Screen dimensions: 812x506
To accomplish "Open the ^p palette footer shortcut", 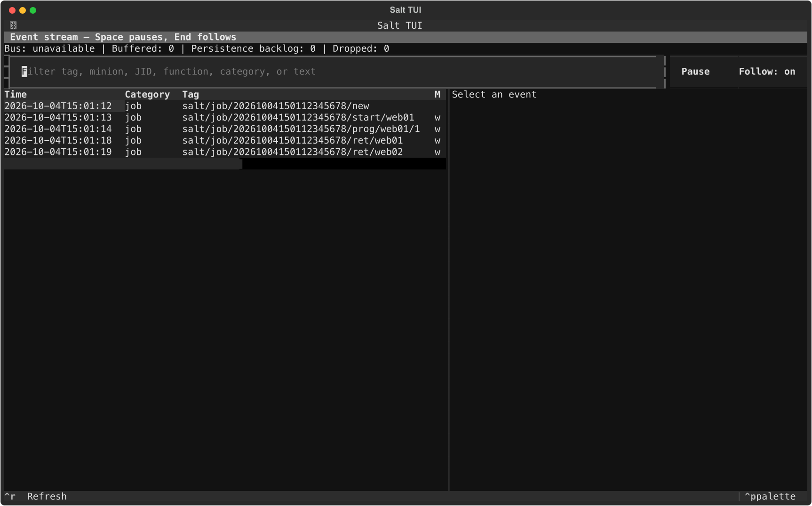I will tap(770, 497).
